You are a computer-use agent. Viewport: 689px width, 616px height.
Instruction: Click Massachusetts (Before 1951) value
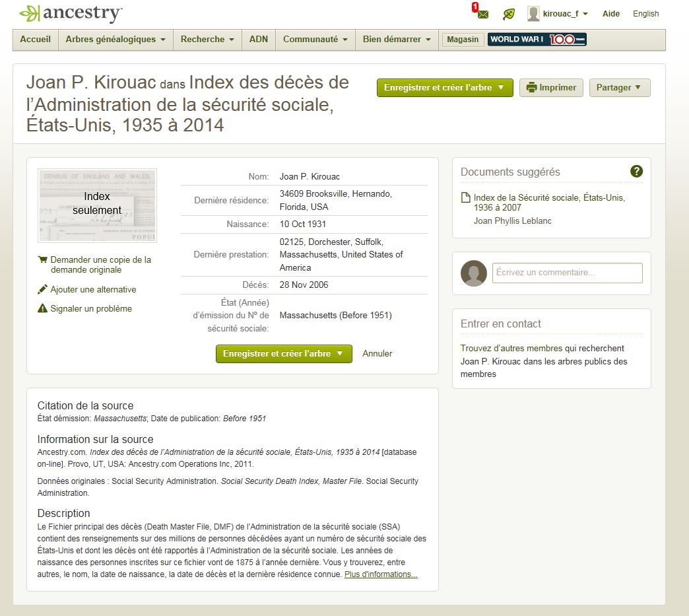point(336,315)
